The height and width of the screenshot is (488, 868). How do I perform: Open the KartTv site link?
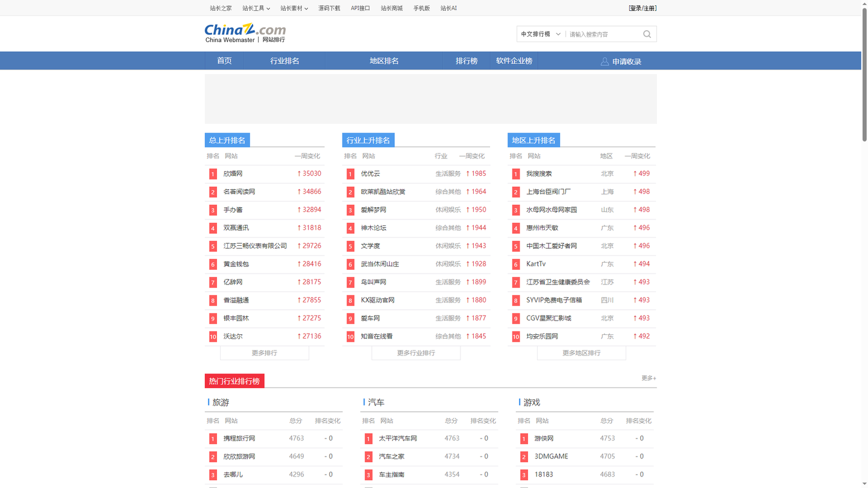click(x=536, y=264)
